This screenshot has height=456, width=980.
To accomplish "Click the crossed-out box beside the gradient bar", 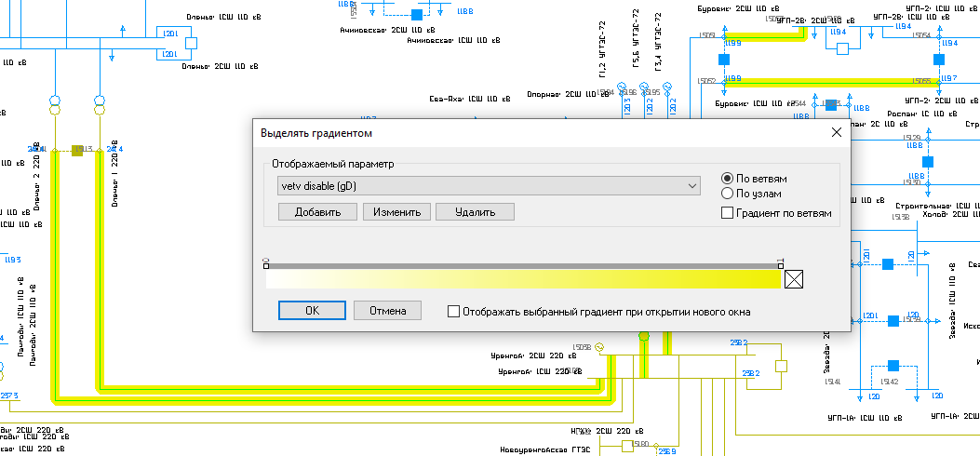I will point(794,279).
